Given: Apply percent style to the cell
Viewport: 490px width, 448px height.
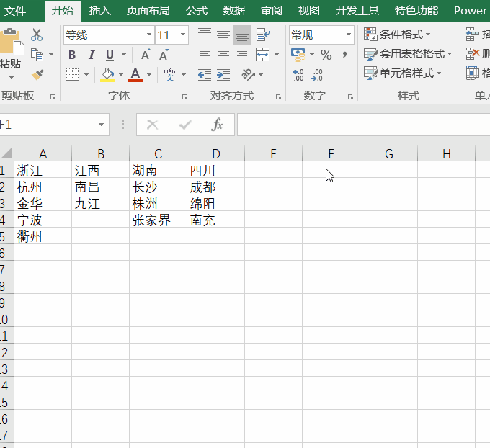Looking at the screenshot, I should click(x=326, y=55).
